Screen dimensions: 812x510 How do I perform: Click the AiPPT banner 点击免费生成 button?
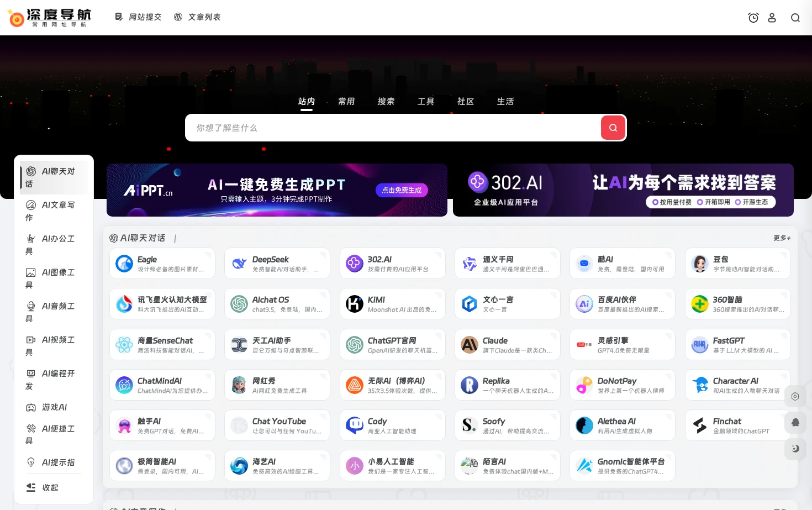click(x=402, y=190)
